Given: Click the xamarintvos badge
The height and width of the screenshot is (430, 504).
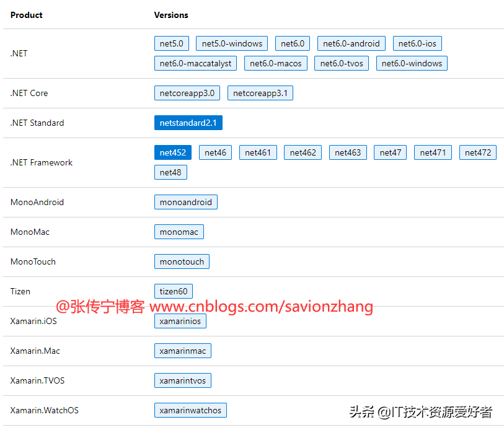Looking at the screenshot, I should [183, 380].
